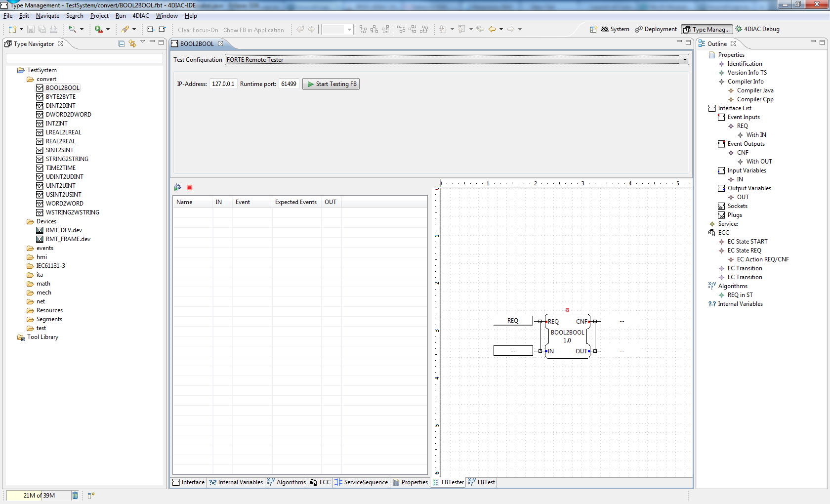Open the Window menu
Image resolution: width=830 pixels, height=504 pixels.
pyautogui.click(x=167, y=16)
